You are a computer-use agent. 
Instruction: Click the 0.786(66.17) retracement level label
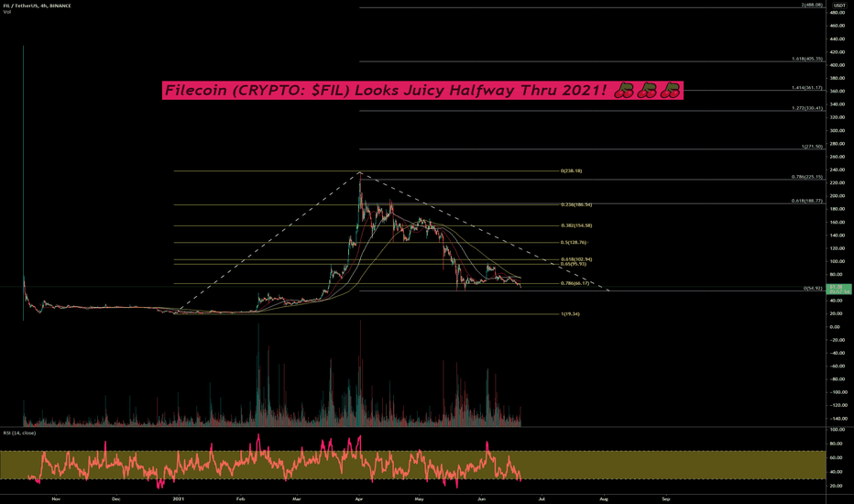pos(575,283)
